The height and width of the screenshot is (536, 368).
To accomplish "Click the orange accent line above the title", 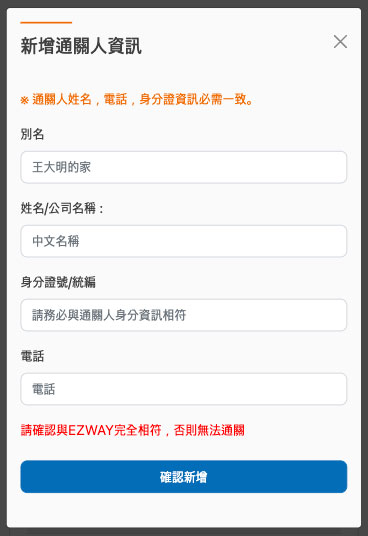I will pos(46,23).
